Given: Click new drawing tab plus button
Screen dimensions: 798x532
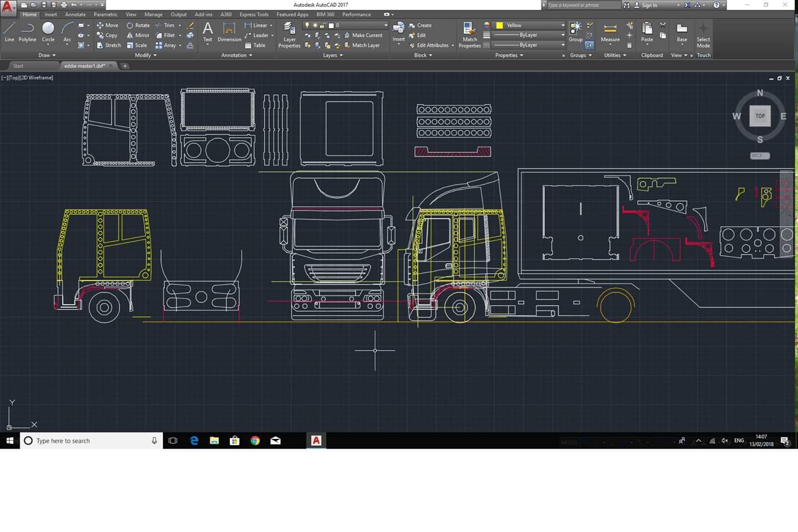Looking at the screenshot, I should coord(125,65).
